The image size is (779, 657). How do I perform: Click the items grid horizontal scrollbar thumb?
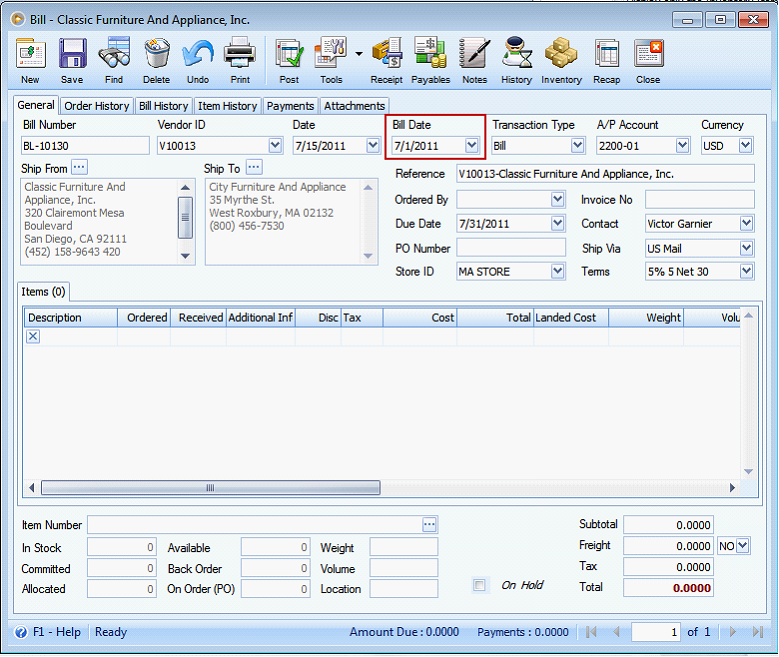pyautogui.click(x=211, y=488)
